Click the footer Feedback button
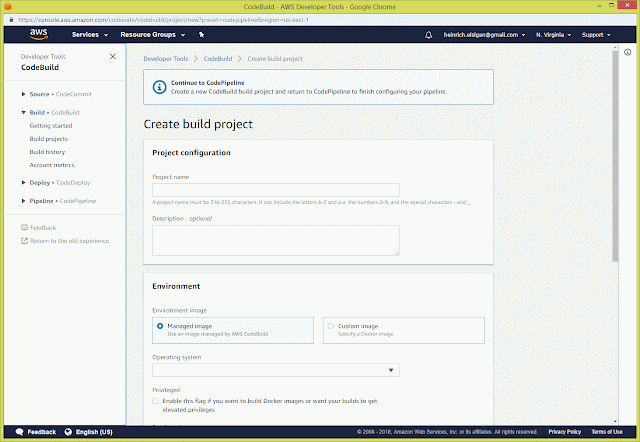This screenshot has height=442, width=640. click(42, 432)
